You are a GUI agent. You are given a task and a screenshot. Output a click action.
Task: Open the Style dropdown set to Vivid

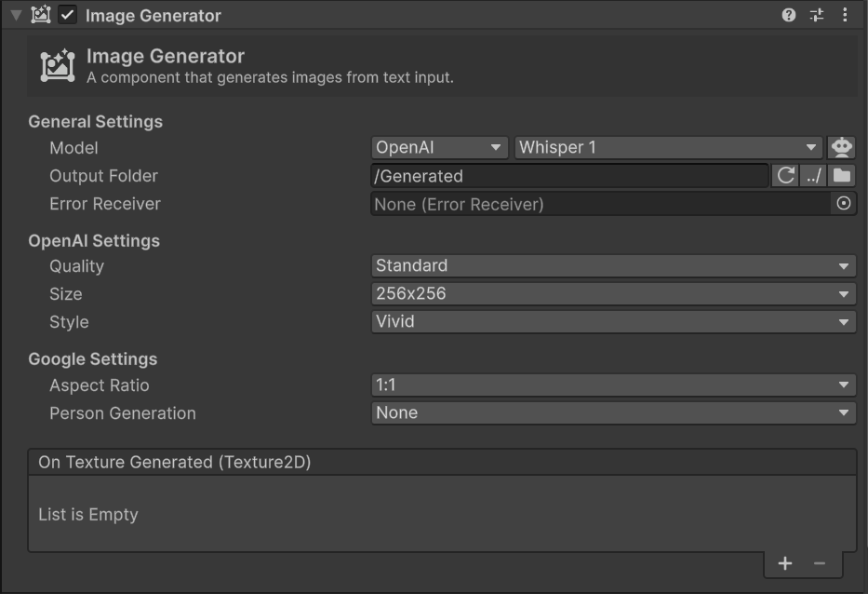(613, 322)
